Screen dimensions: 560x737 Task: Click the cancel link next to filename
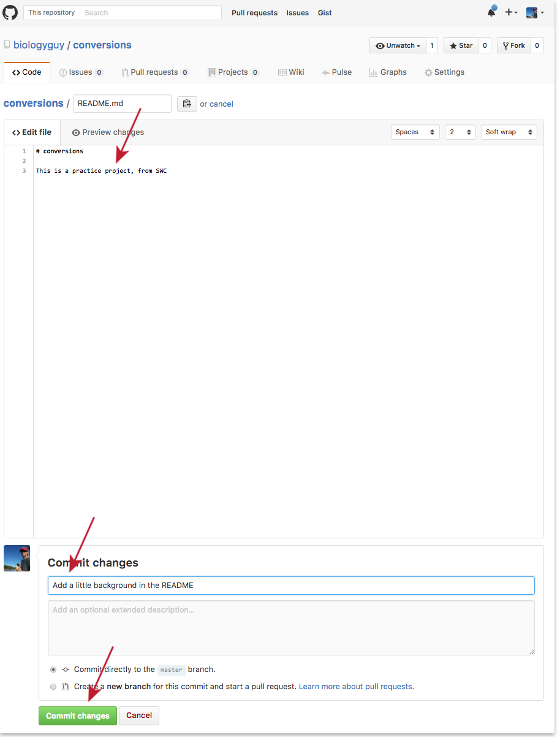(x=221, y=104)
